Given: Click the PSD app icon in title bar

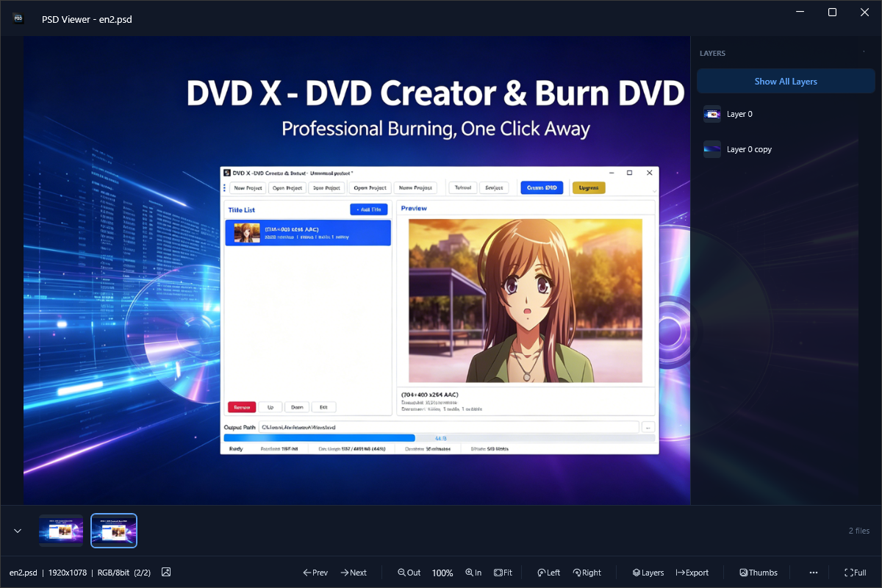Looking at the screenshot, I should click(x=18, y=19).
